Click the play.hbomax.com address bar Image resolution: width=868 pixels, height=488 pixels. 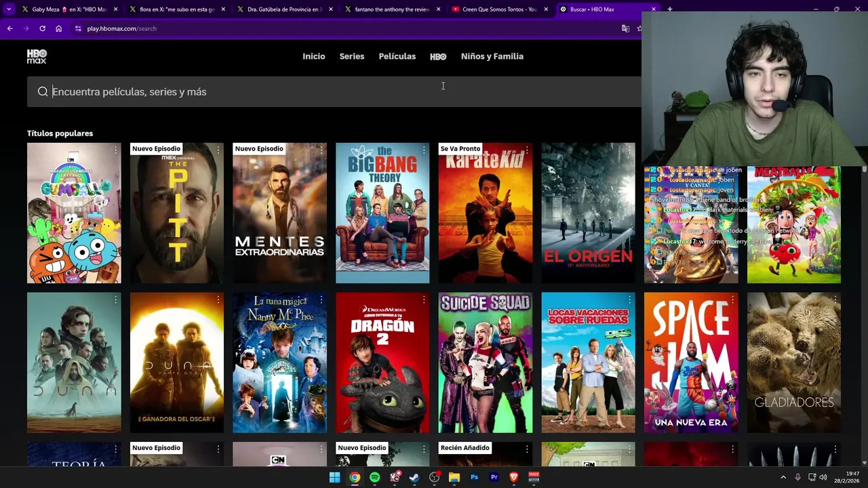346,28
